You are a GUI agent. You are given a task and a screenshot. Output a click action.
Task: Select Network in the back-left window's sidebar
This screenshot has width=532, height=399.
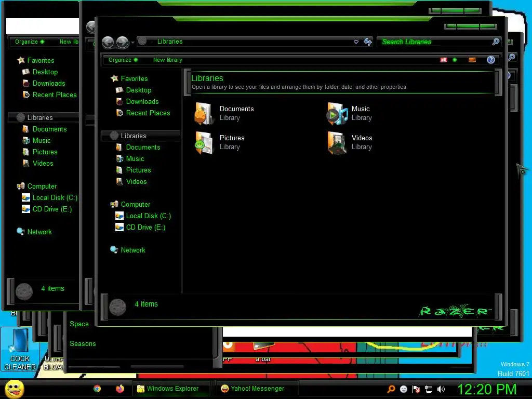39,232
